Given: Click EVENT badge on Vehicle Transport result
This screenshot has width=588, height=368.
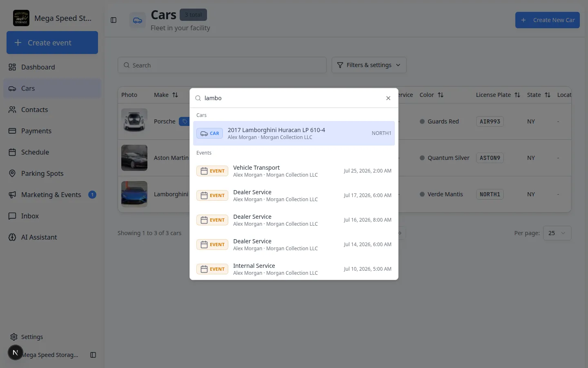Looking at the screenshot, I should coord(212,171).
